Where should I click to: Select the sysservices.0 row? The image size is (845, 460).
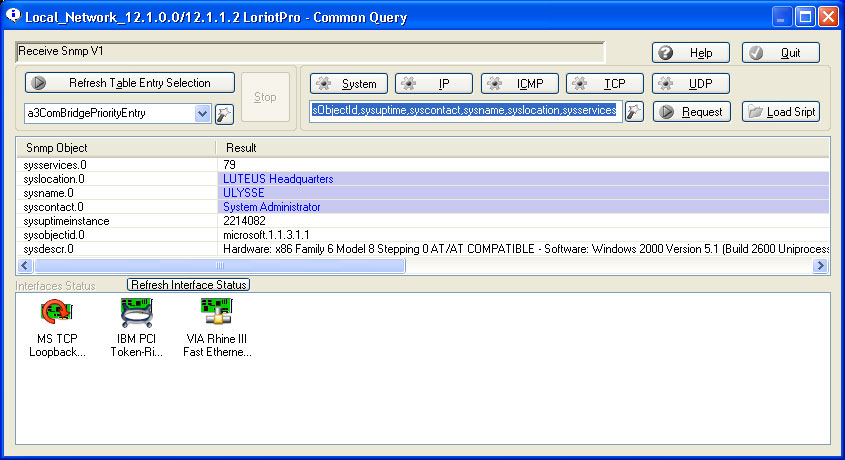point(423,165)
